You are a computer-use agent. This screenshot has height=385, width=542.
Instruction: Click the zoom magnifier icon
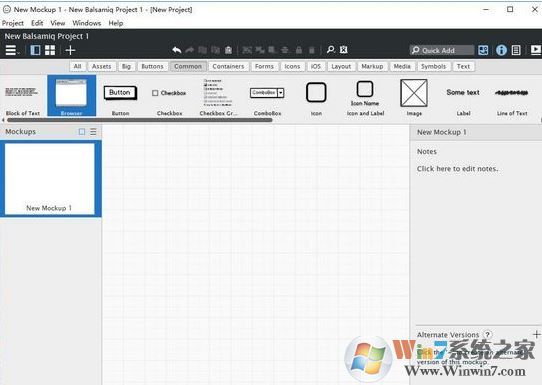click(x=331, y=50)
